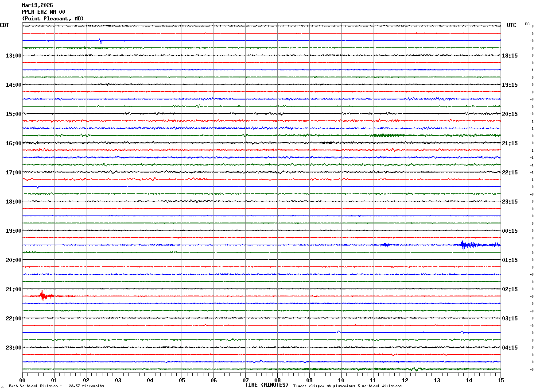
Task: Select the 04:15 UTC time label
Action: (x=510, y=348)
